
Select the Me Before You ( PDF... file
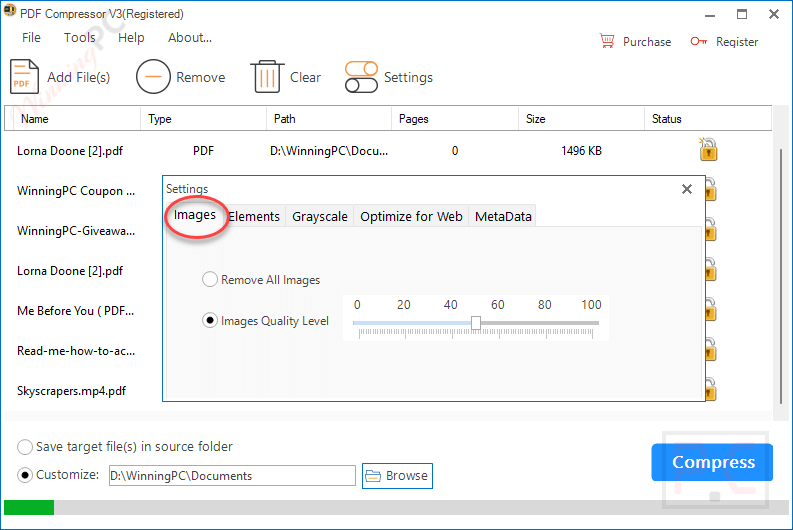[75, 311]
